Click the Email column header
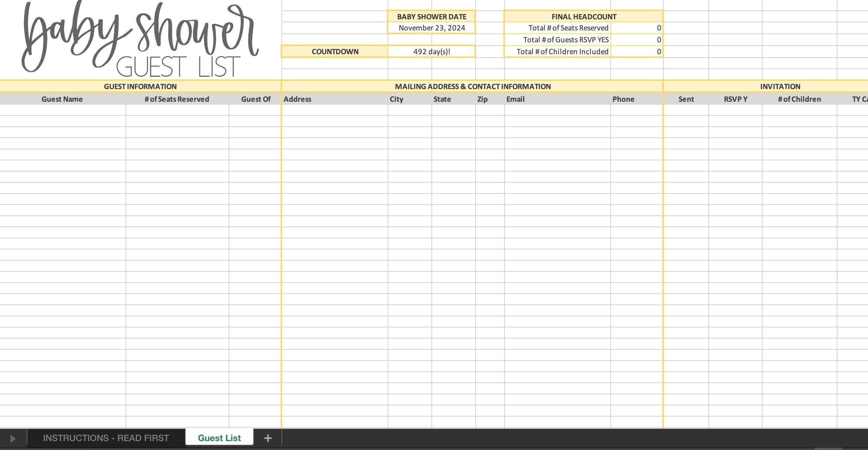 click(515, 99)
